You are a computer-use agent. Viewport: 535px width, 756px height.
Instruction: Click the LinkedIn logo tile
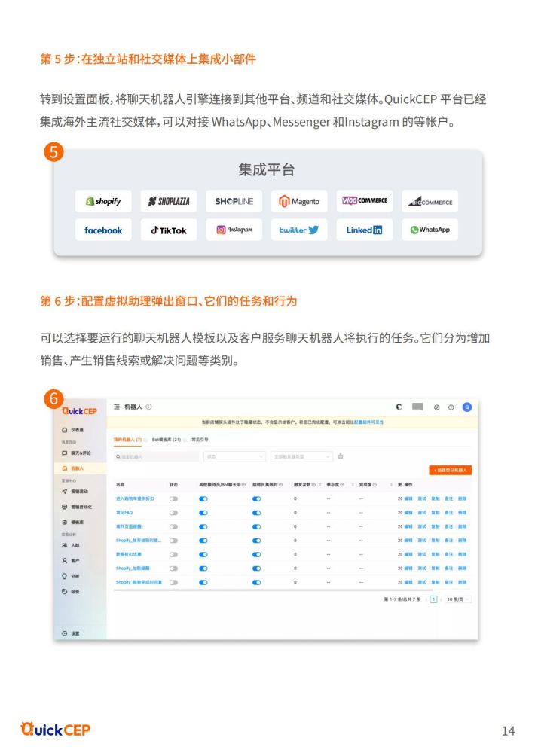click(x=365, y=230)
